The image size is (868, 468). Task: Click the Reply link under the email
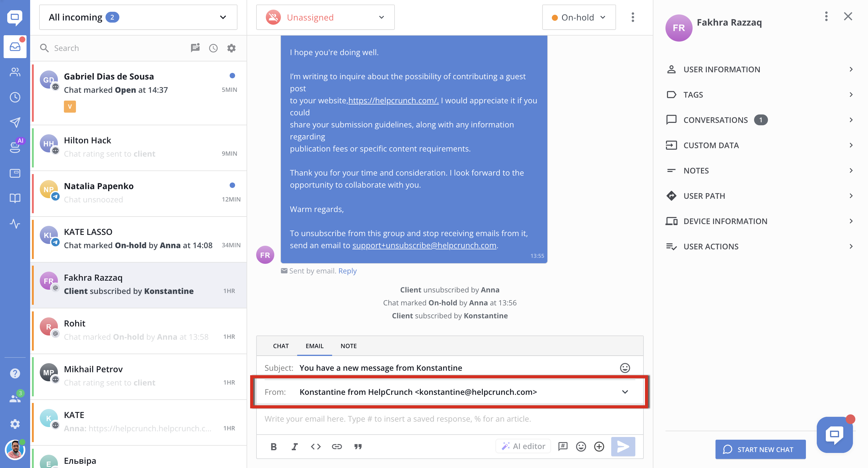tap(348, 271)
